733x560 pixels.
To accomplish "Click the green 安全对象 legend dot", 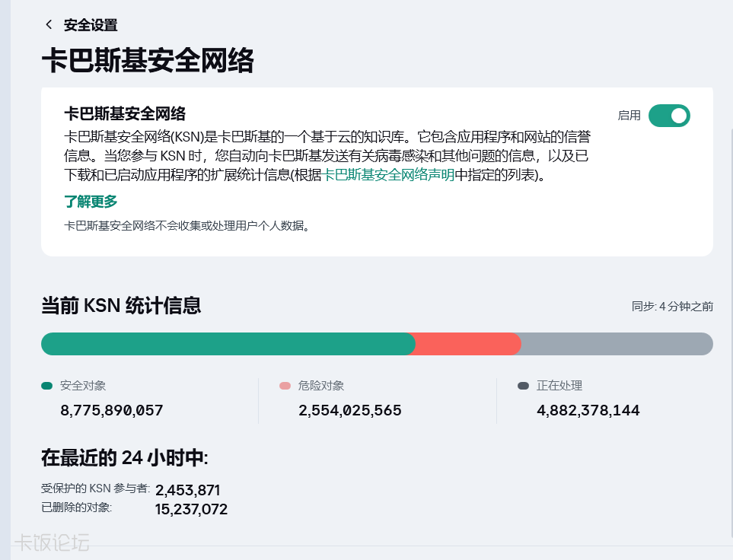I will tap(46, 386).
